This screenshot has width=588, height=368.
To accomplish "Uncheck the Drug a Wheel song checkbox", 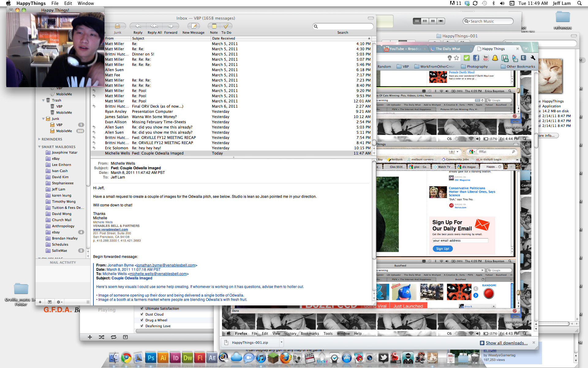I will 142,320.
